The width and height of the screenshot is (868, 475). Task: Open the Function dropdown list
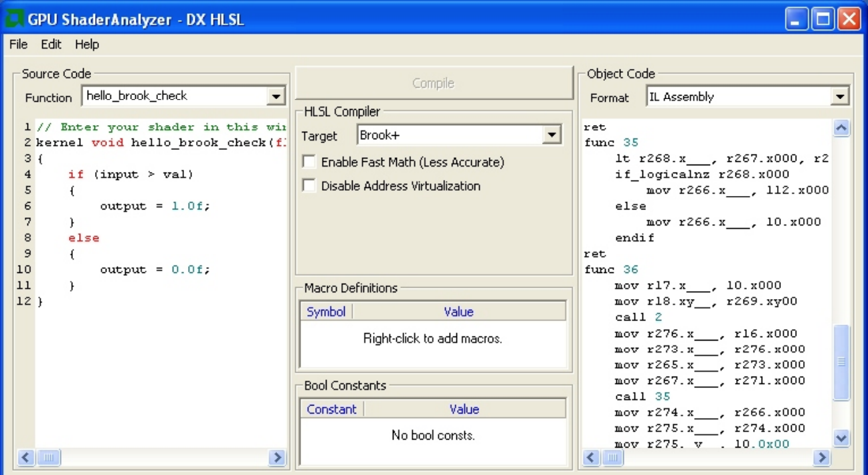276,97
